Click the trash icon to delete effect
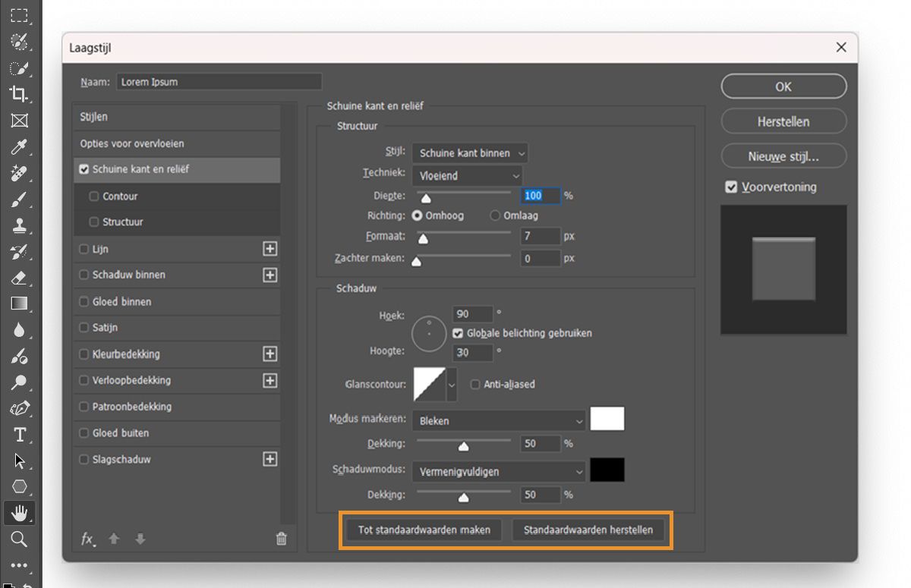911x588 pixels. coord(281,538)
